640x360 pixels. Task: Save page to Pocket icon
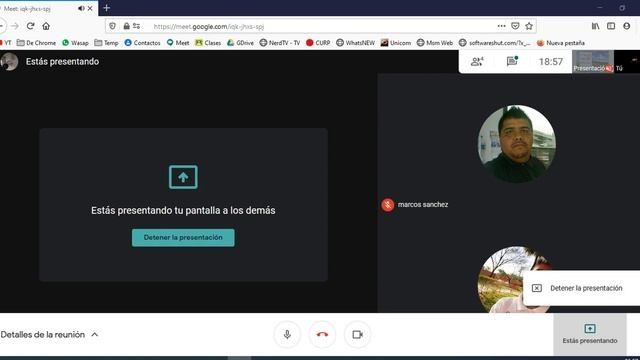coord(516,26)
